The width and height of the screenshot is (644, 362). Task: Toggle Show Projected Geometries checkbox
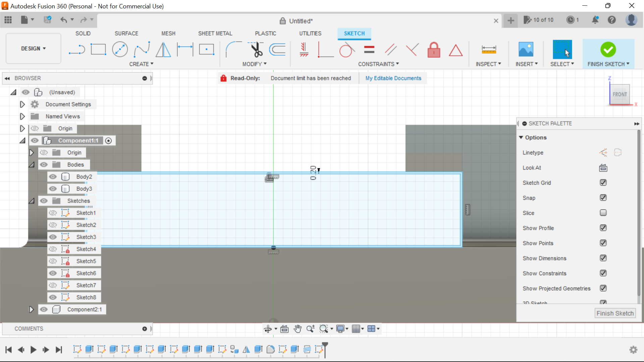tap(603, 288)
